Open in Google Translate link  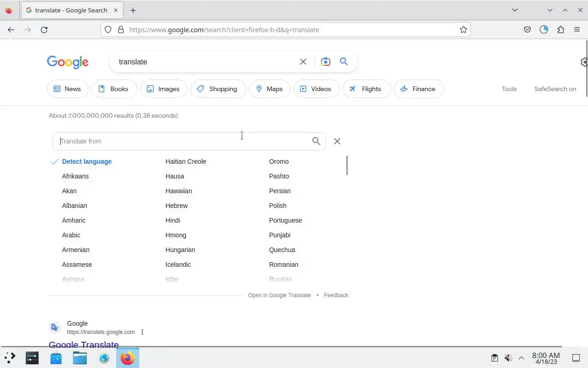279,295
